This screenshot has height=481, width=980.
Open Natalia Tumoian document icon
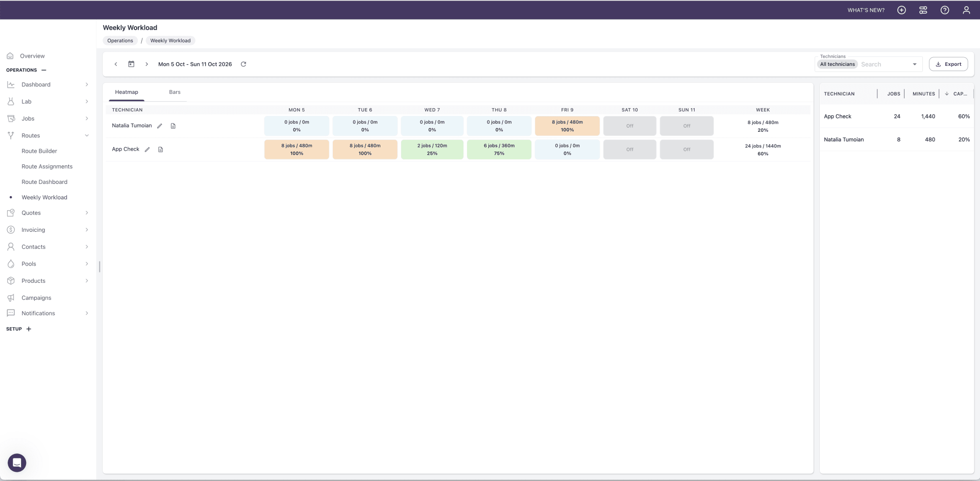pyautogui.click(x=173, y=126)
